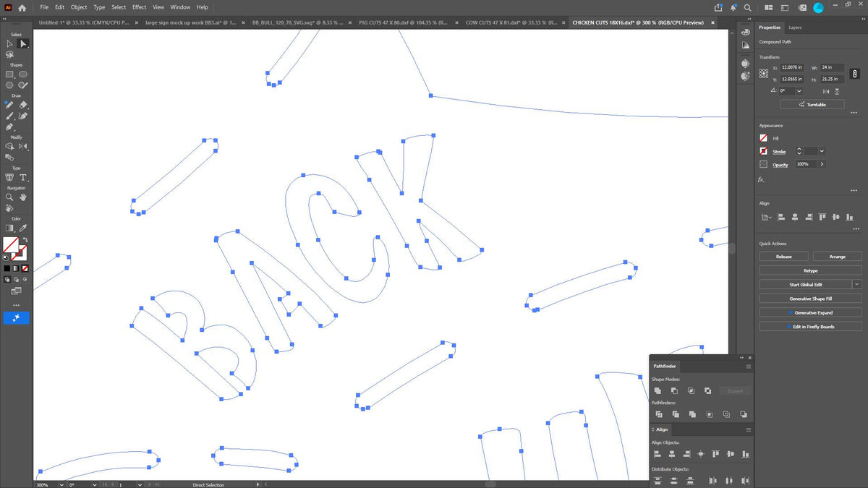Open the Effect menu
868x488 pixels.
(x=140, y=7)
